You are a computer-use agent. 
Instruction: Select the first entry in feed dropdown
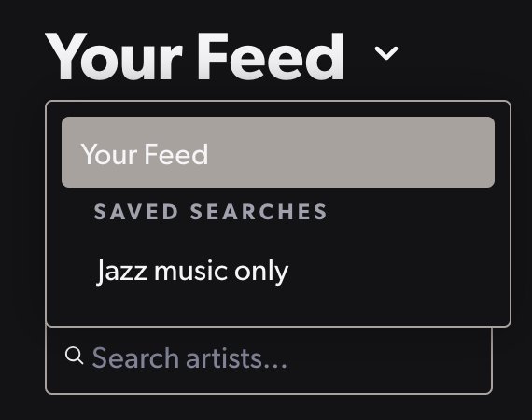pyautogui.click(x=278, y=152)
